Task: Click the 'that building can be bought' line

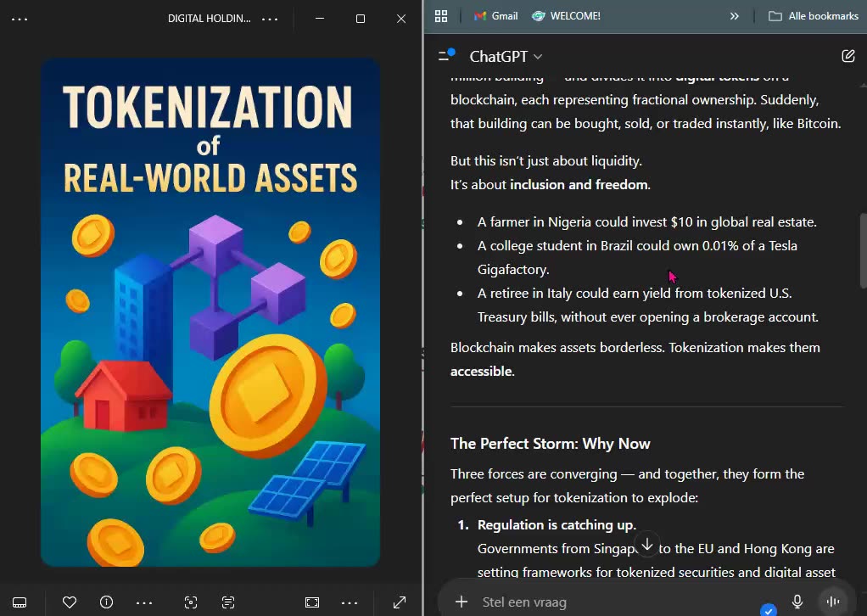Action: click(646, 123)
